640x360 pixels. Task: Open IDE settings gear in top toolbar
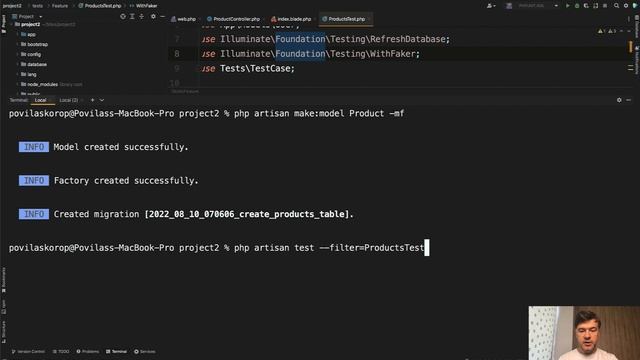coord(626,6)
